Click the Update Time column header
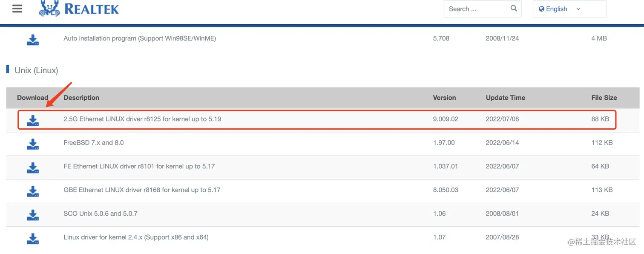644x254 pixels. 505,98
